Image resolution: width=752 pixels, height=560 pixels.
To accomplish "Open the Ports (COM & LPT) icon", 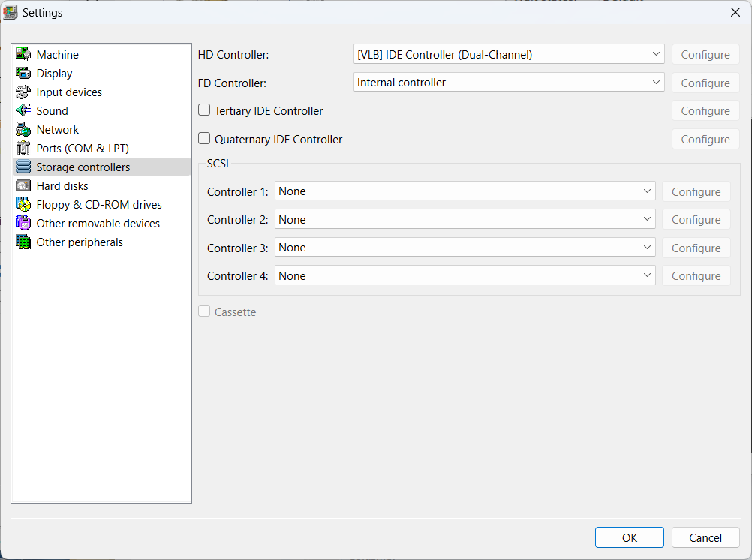I will (23, 148).
